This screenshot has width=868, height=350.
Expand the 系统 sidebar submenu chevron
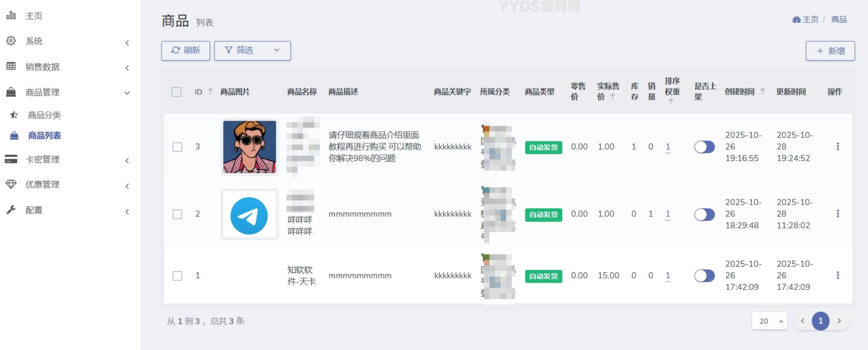tap(127, 43)
